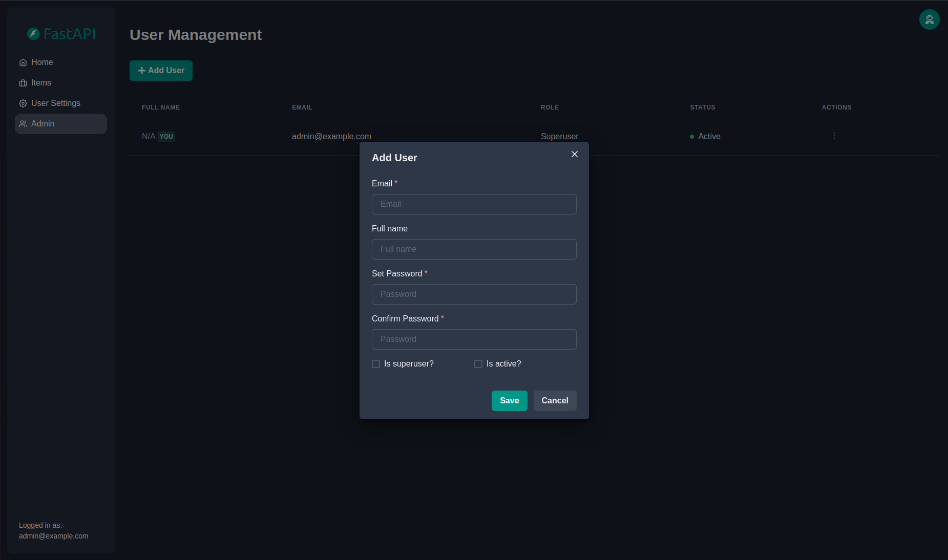Save the new user
The width and height of the screenshot is (948, 560).
509,401
